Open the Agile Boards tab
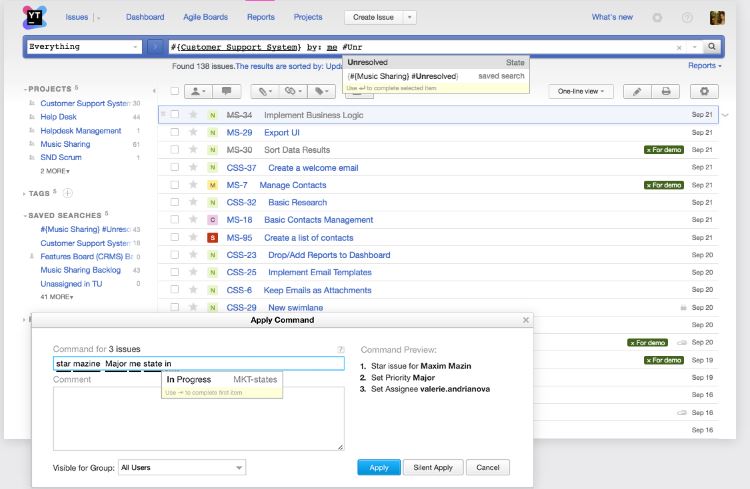The height and width of the screenshot is (489, 750). pos(206,17)
